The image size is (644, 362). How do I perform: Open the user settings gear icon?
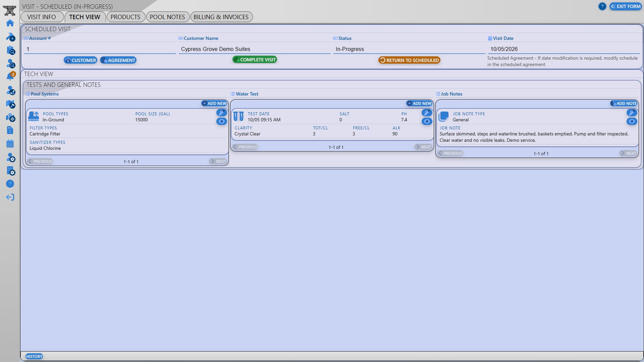coord(10,157)
